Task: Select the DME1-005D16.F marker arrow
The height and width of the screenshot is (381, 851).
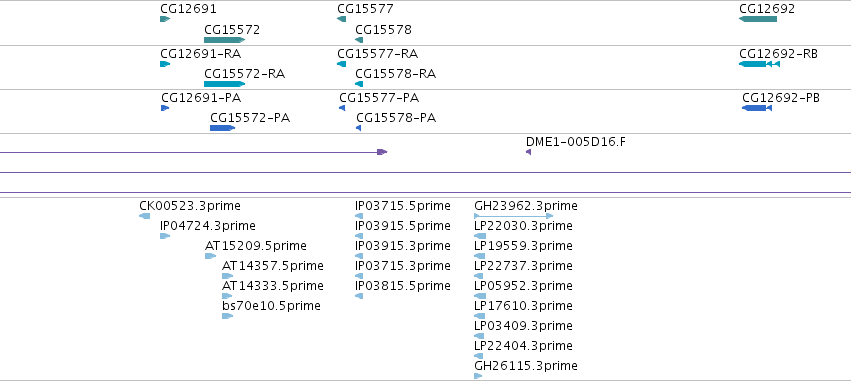Action: (528, 152)
